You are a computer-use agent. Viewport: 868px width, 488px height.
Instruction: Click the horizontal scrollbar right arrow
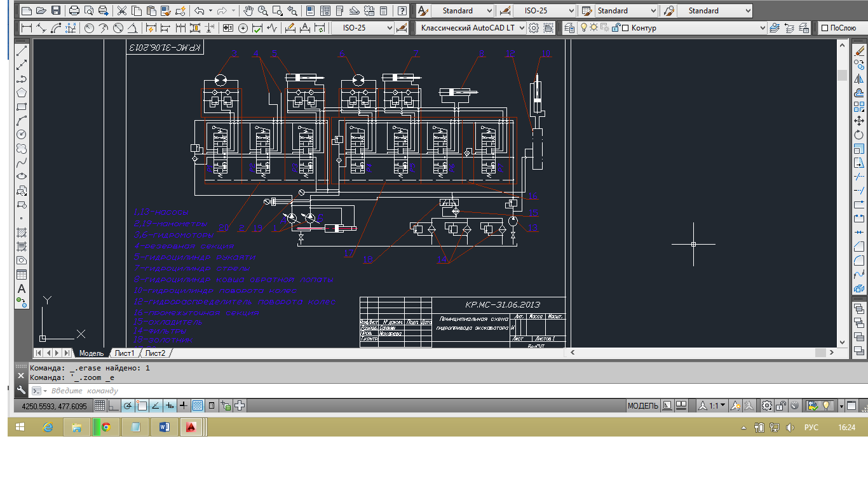831,352
